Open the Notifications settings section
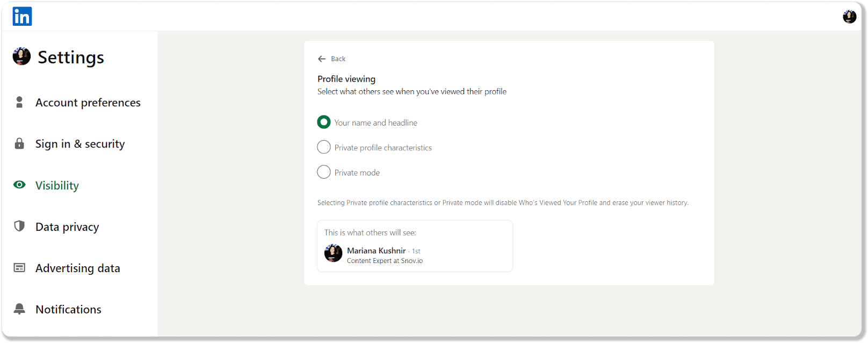868x343 pixels. [x=68, y=309]
